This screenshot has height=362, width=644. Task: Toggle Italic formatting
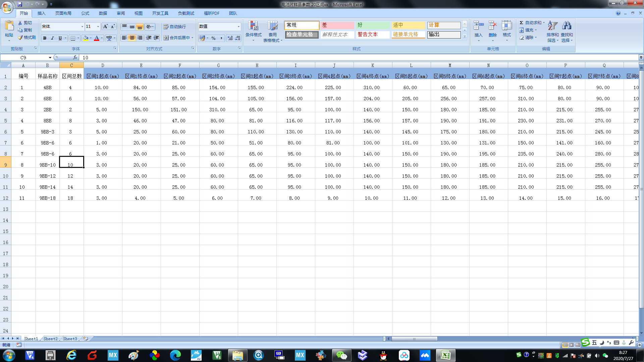coord(52,38)
